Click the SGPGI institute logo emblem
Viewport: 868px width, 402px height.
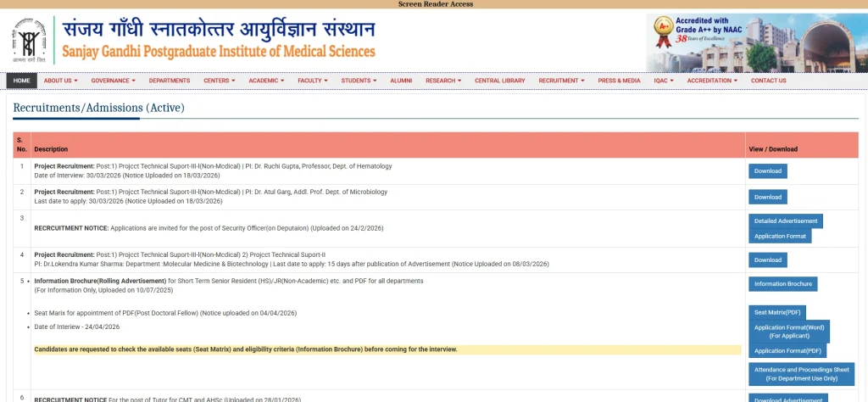pyautogui.click(x=29, y=41)
